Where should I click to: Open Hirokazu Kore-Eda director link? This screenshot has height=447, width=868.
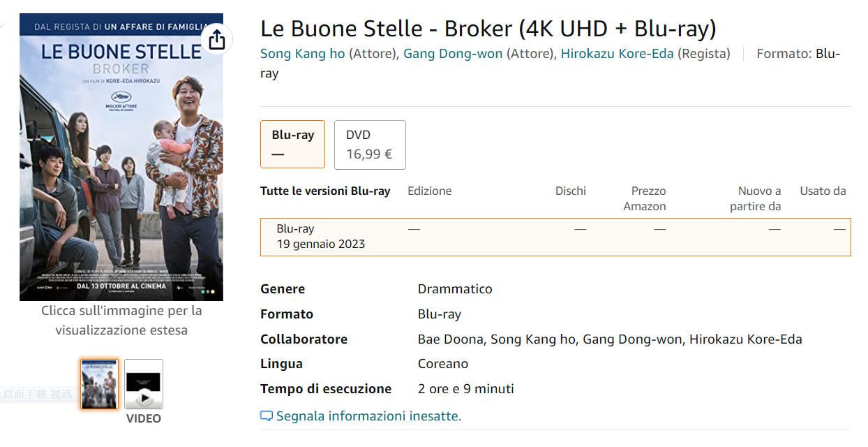(x=618, y=54)
